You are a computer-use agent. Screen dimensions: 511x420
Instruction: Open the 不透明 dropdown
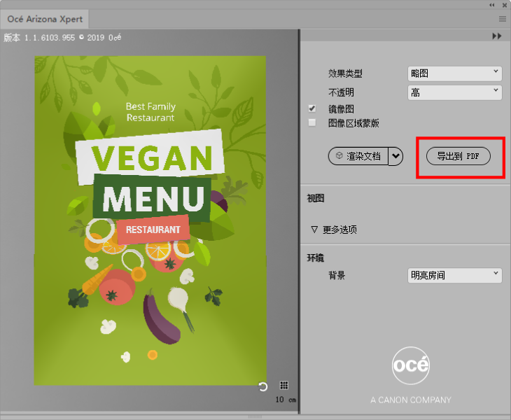[454, 92]
